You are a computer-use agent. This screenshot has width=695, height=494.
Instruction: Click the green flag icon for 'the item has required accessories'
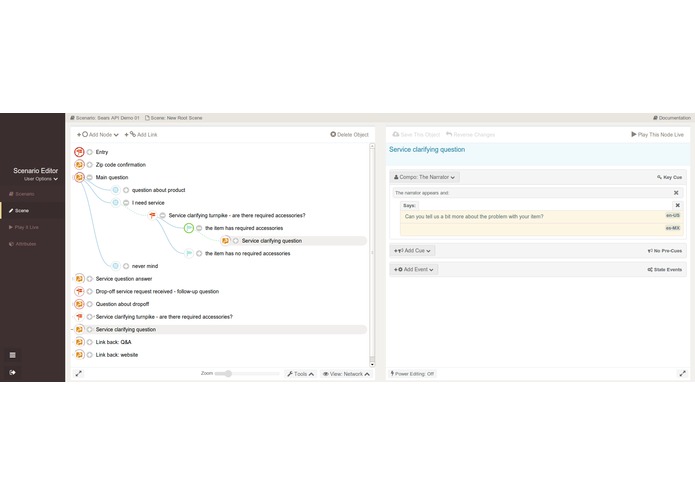click(189, 228)
